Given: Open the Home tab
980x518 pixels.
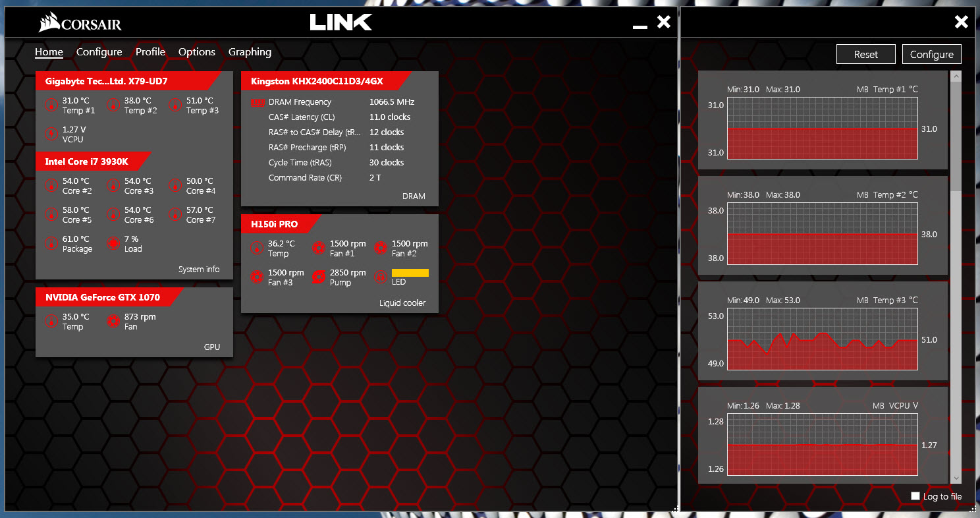Looking at the screenshot, I should (x=49, y=52).
